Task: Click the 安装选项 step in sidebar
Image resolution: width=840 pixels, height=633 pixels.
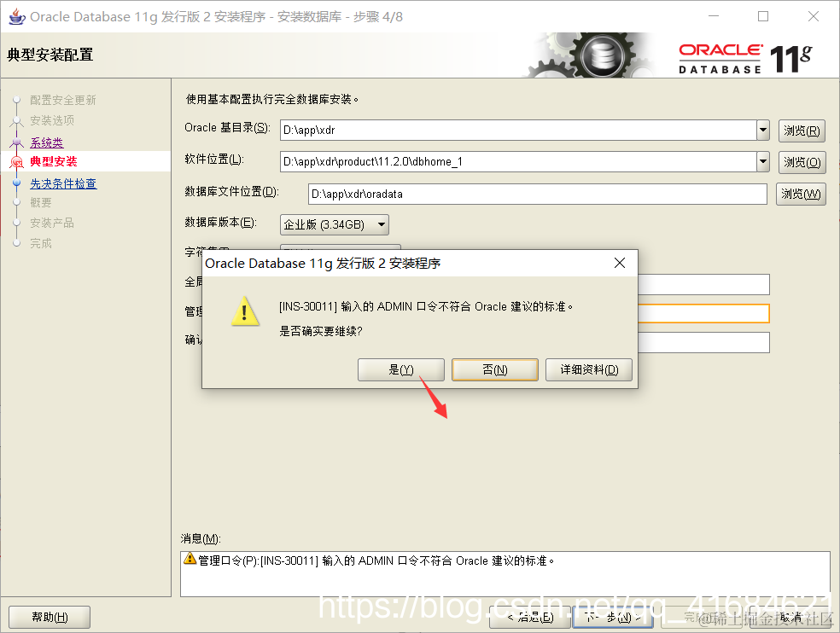Action: point(52,120)
